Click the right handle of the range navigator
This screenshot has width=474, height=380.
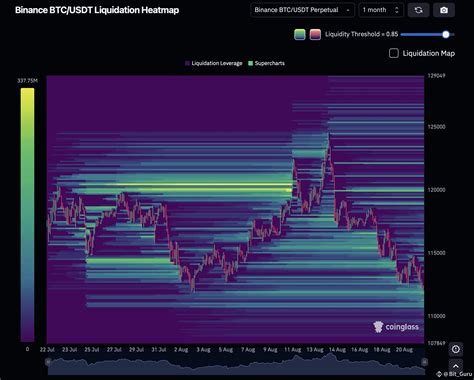pos(424,362)
